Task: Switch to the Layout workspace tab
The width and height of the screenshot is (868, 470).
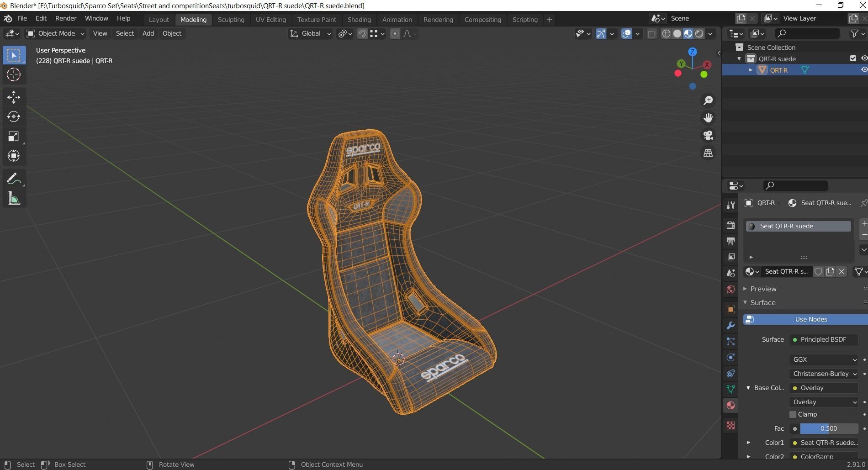Action: (159, 20)
